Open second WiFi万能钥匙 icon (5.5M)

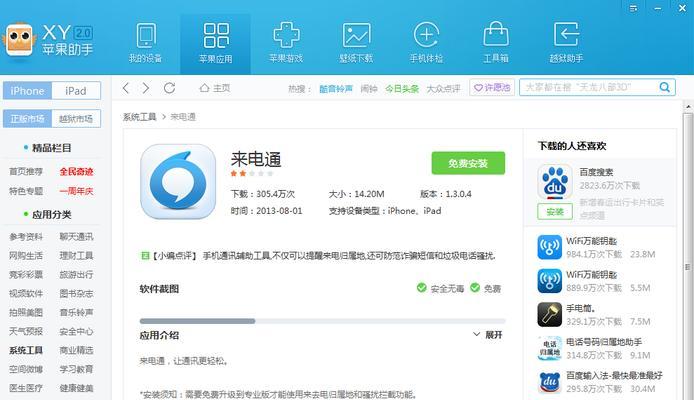tap(549, 281)
